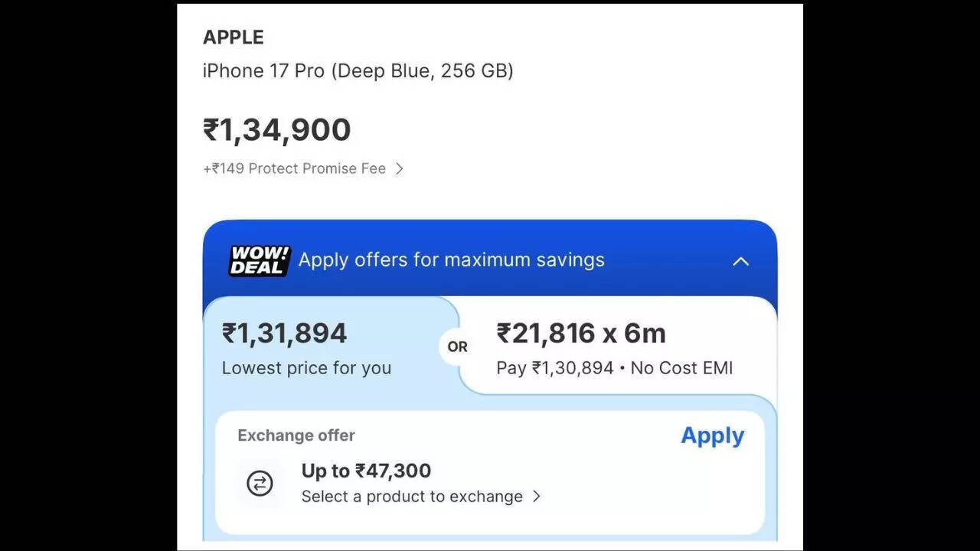This screenshot has height=551, width=980.
Task: Click the chevron next to Protect Promise Fee
Action: (399, 168)
